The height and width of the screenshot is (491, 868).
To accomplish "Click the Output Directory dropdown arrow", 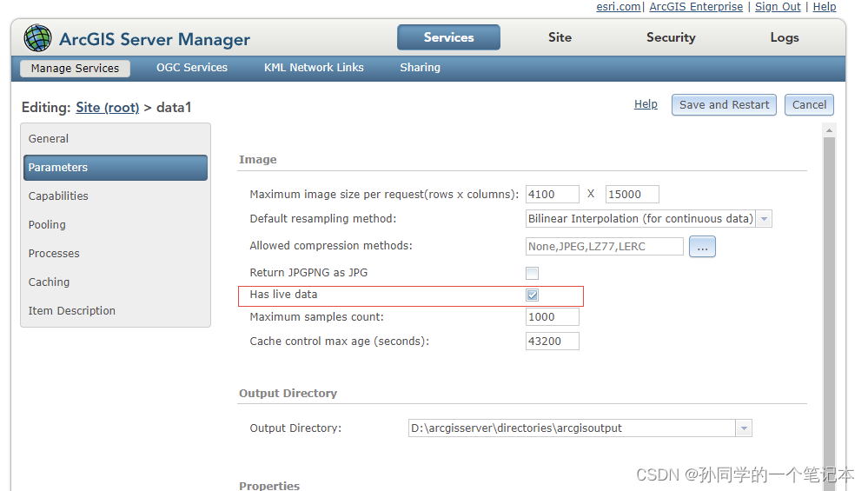I will point(744,428).
